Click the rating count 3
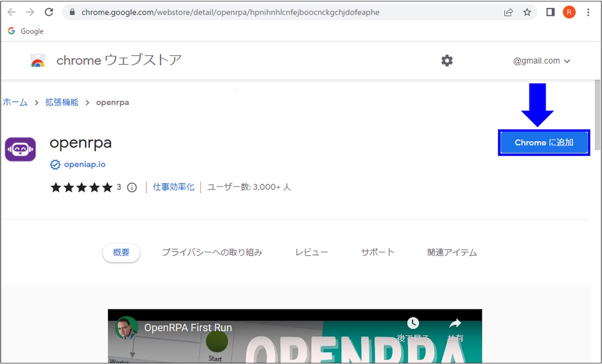The width and height of the screenshot is (602, 364). click(119, 187)
